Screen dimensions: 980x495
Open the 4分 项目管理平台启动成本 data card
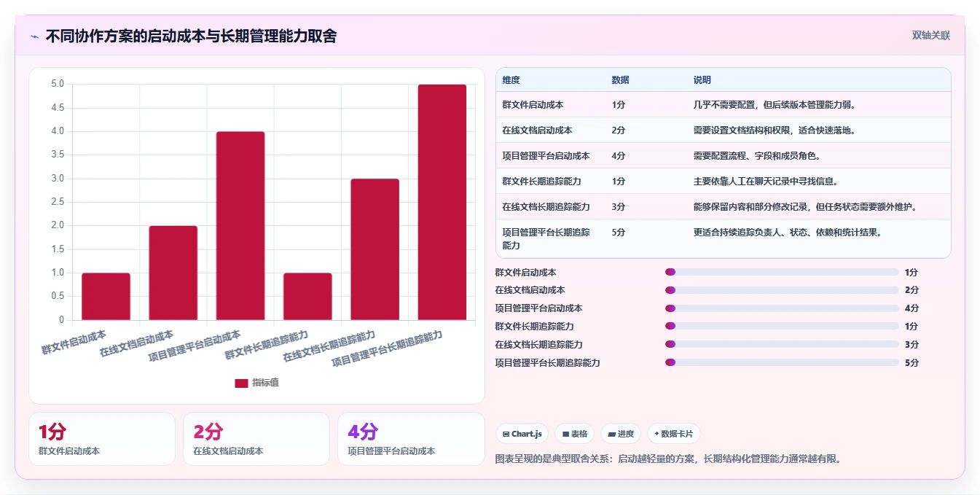click(x=411, y=439)
